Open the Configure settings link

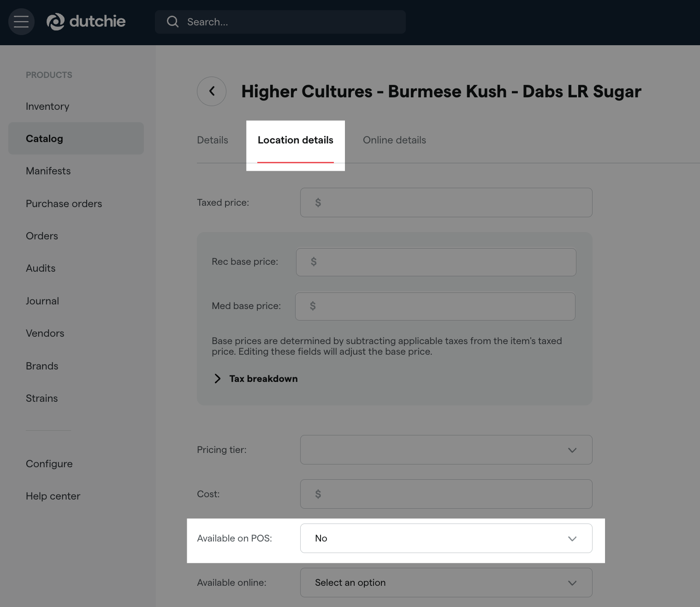tap(49, 464)
